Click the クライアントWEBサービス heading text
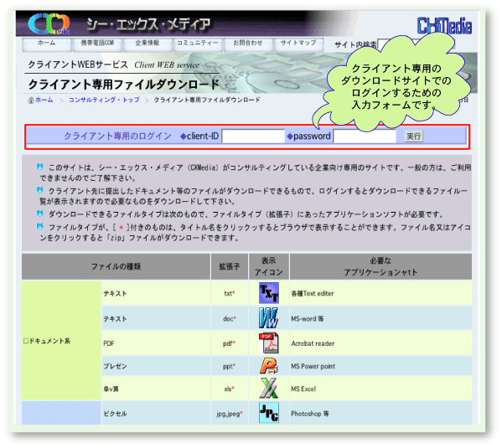This screenshot has width=502, height=448. [x=78, y=64]
